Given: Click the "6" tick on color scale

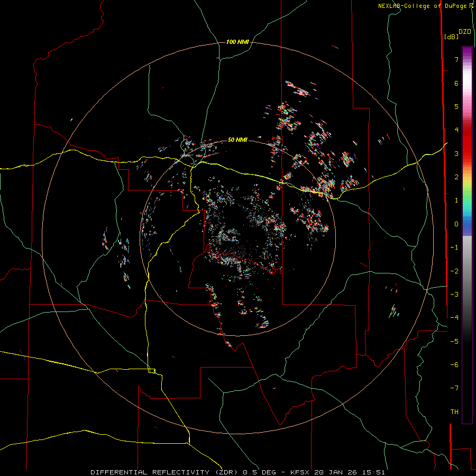Looking at the screenshot, I should [x=456, y=83].
